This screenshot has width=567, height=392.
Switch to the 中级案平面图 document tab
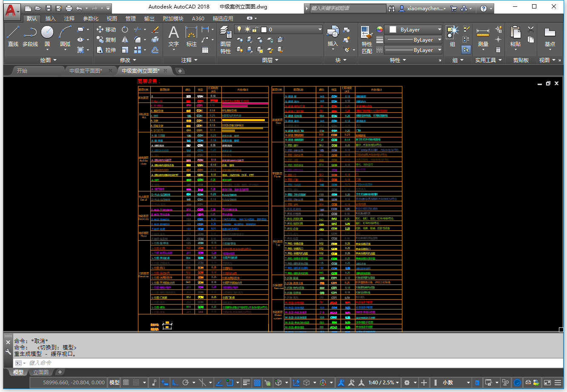(x=86, y=71)
